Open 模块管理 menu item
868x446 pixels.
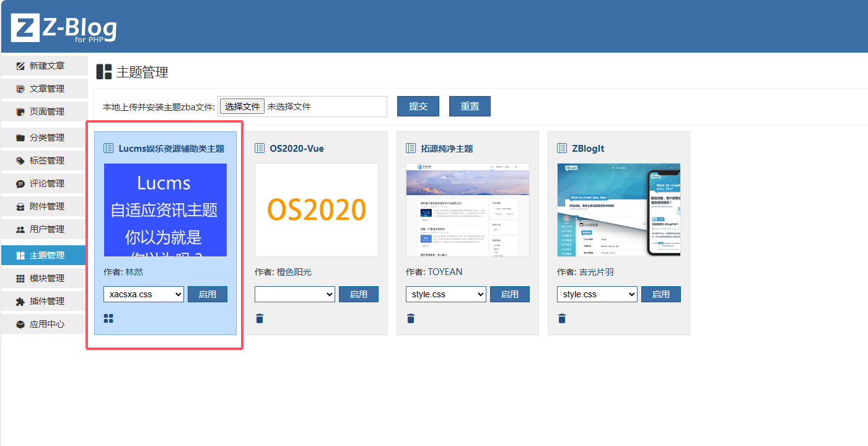pyautogui.click(x=45, y=278)
